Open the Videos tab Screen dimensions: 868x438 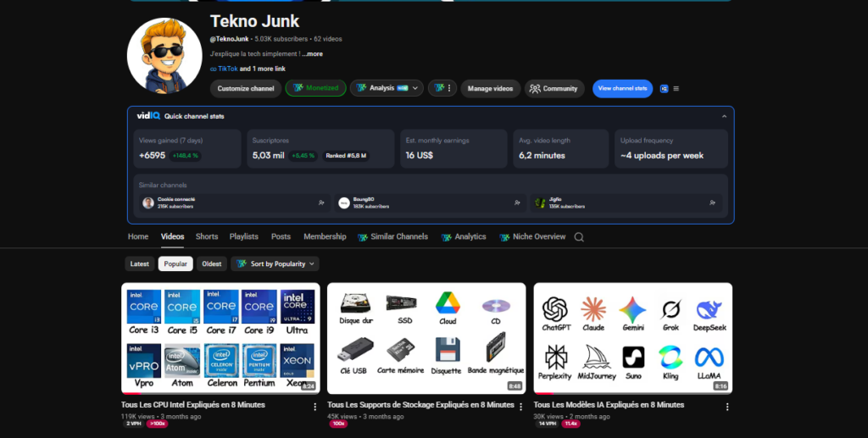172,236
